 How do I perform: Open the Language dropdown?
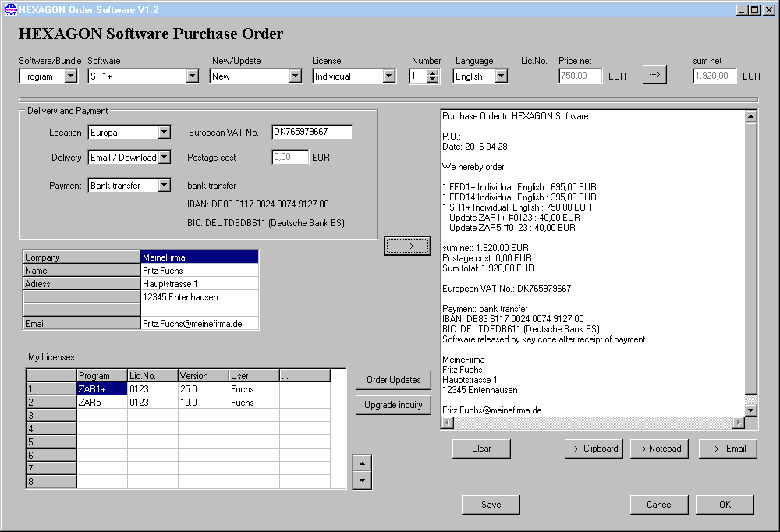[x=501, y=76]
